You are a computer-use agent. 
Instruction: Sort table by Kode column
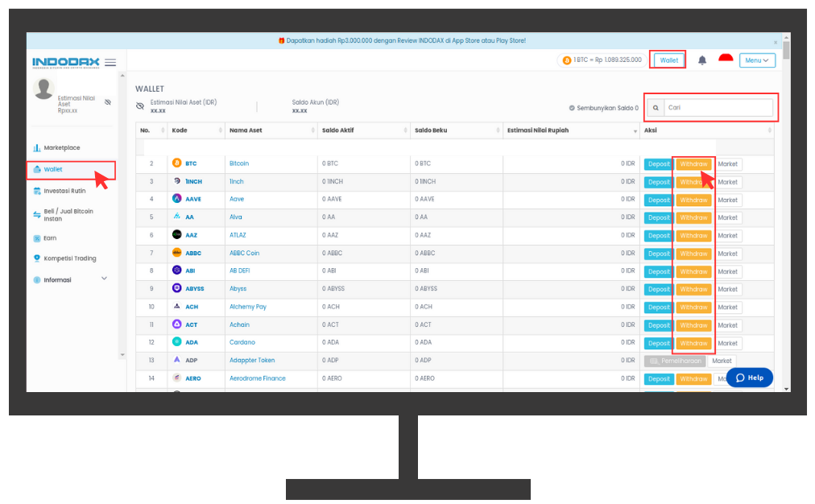[197, 130]
